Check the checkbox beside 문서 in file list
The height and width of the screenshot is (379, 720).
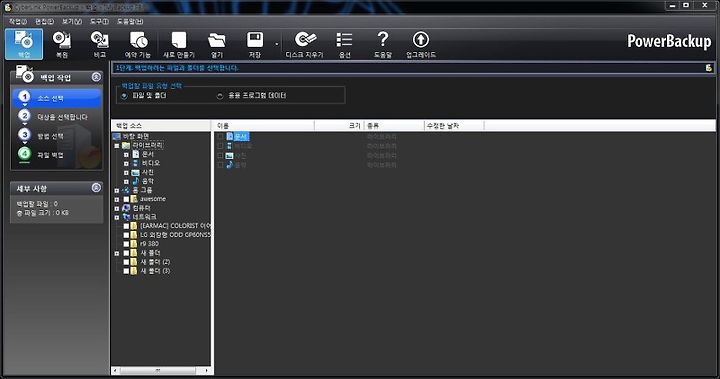(220, 137)
